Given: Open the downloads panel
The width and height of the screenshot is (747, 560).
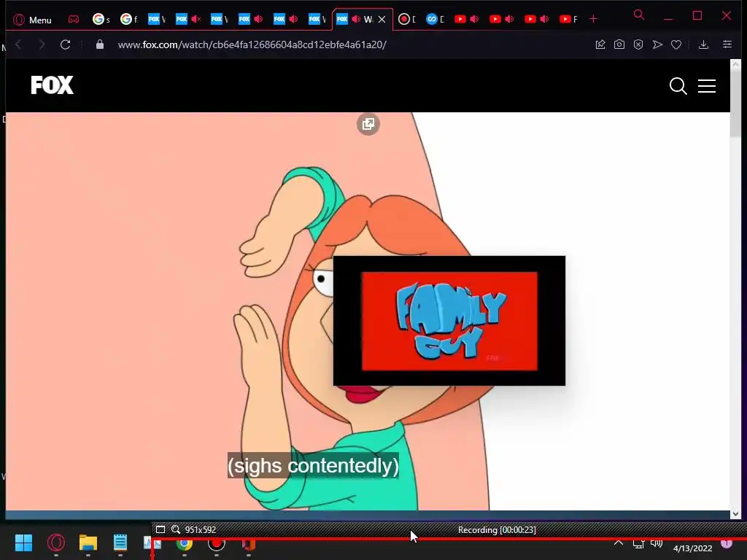Looking at the screenshot, I should coord(703,44).
